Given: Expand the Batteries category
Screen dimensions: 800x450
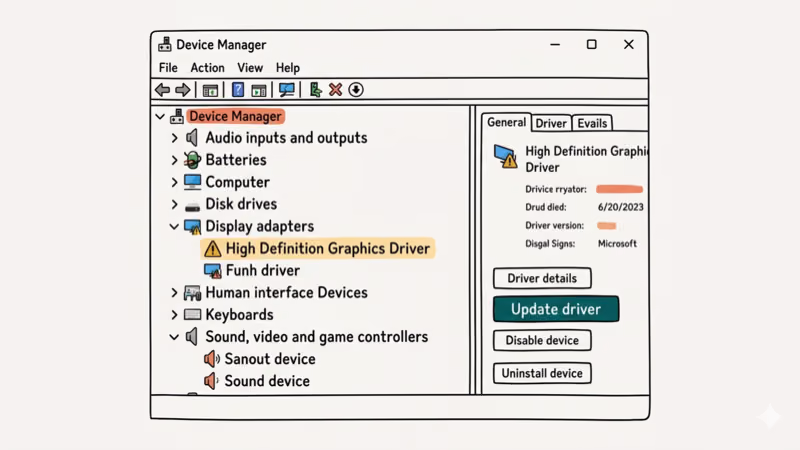Looking at the screenshot, I should pos(174,160).
